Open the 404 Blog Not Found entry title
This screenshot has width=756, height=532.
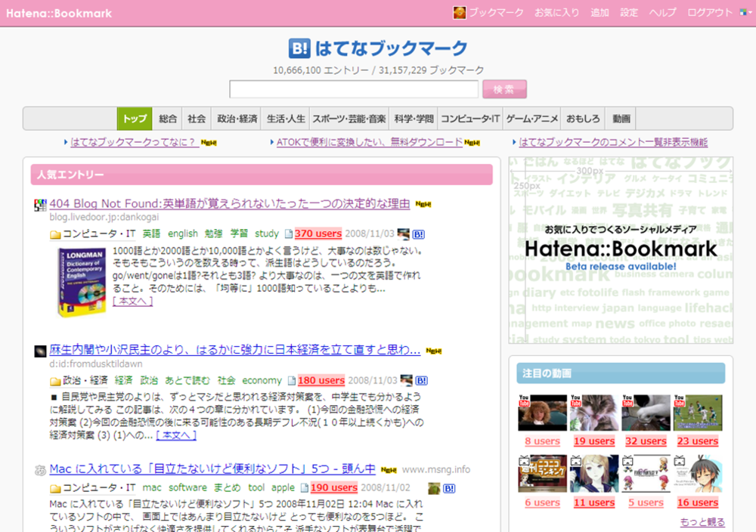(230, 204)
